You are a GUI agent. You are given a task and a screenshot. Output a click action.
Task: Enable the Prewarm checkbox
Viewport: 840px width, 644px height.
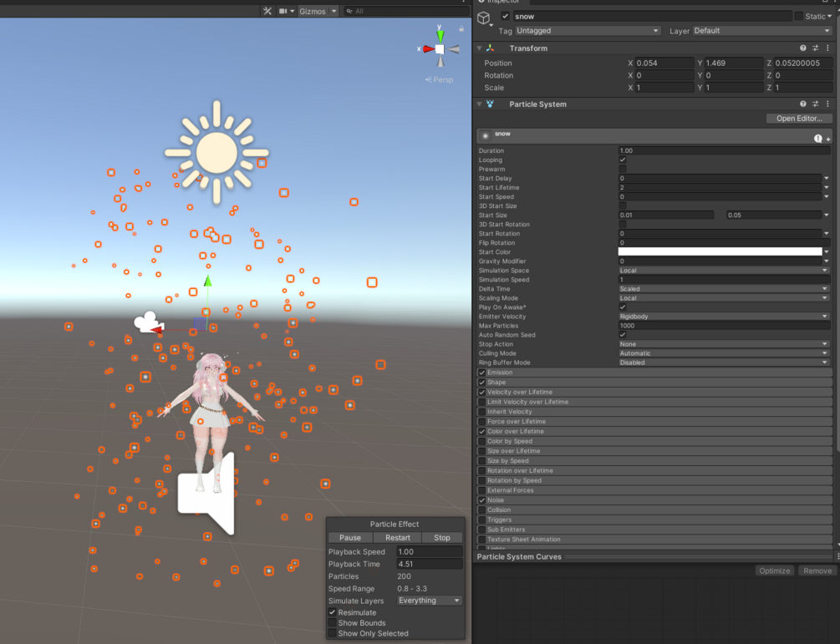point(623,169)
